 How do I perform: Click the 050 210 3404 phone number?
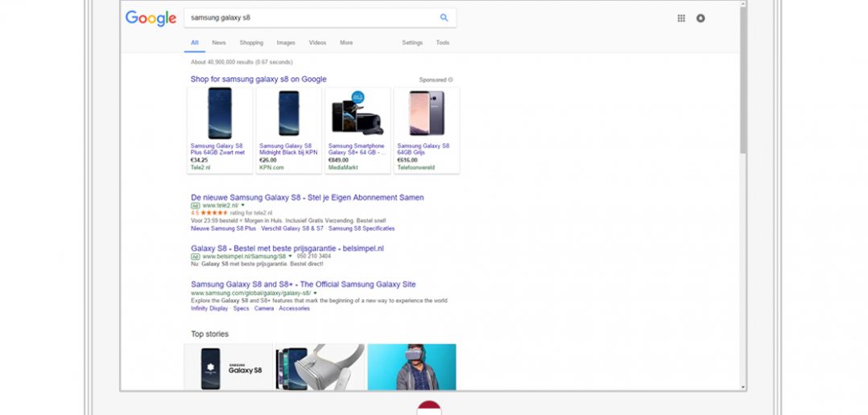[314, 257]
